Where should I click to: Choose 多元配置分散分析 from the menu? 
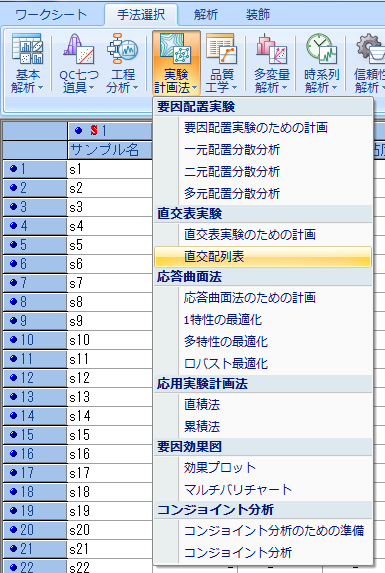263,193
